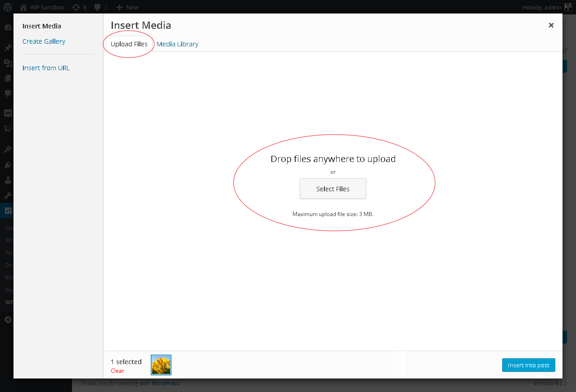576x392 pixels.
Task: Switch to the Upload Files tab
Action: pos(129,44)
